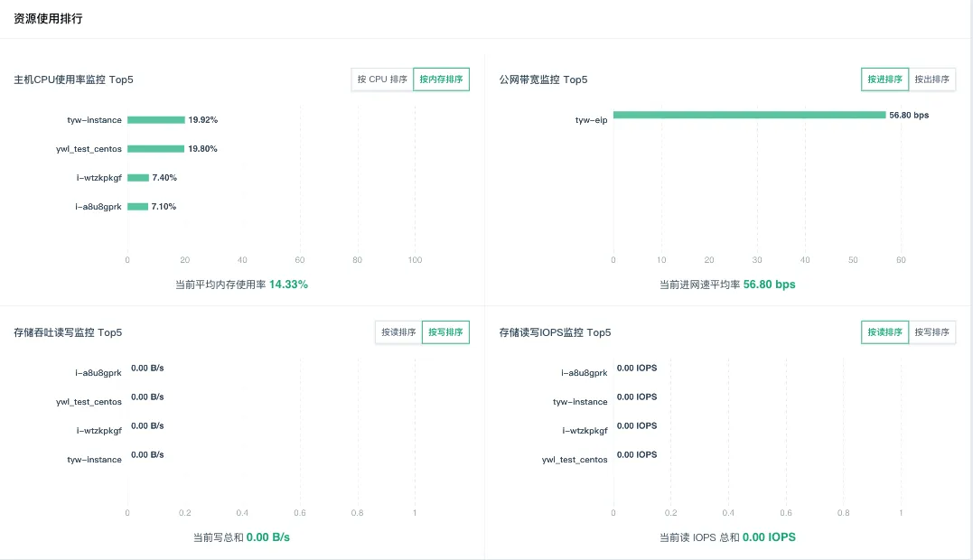Click the tyw-instance bar showing 19.92%
The width and height of the screenshot is (973, 560).
[155, 120]
